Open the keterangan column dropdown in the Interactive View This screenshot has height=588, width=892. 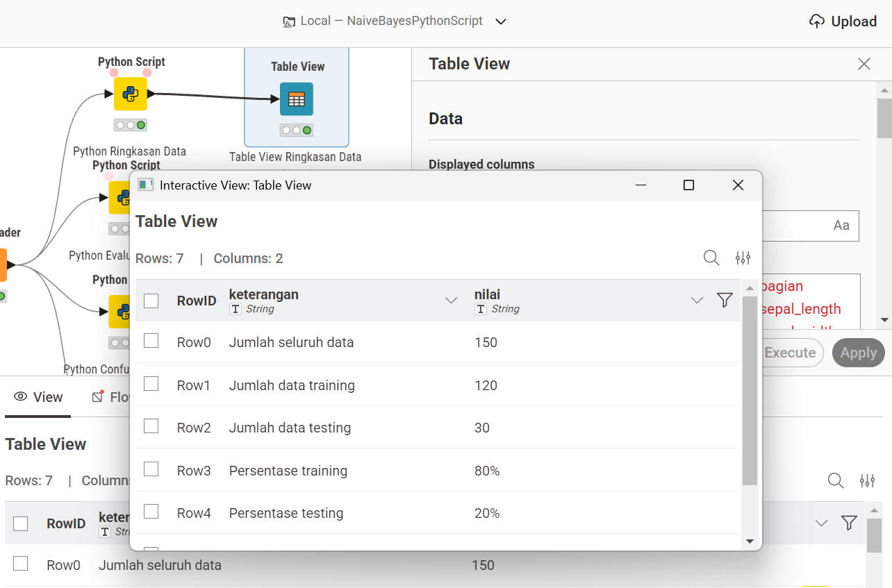click(452, 301)
